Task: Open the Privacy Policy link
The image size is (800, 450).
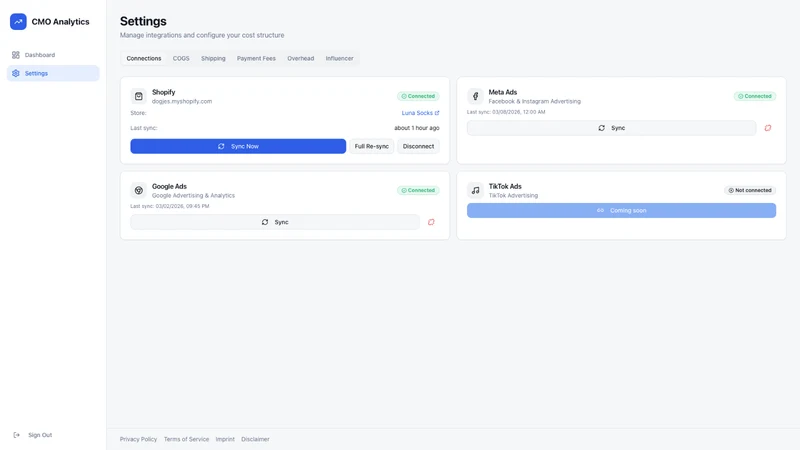Action: pyautogui.click(x=138, y=439)
